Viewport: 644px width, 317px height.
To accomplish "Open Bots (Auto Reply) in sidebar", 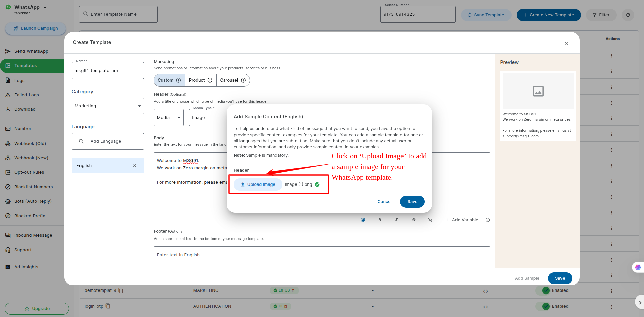I will point(32,201).
